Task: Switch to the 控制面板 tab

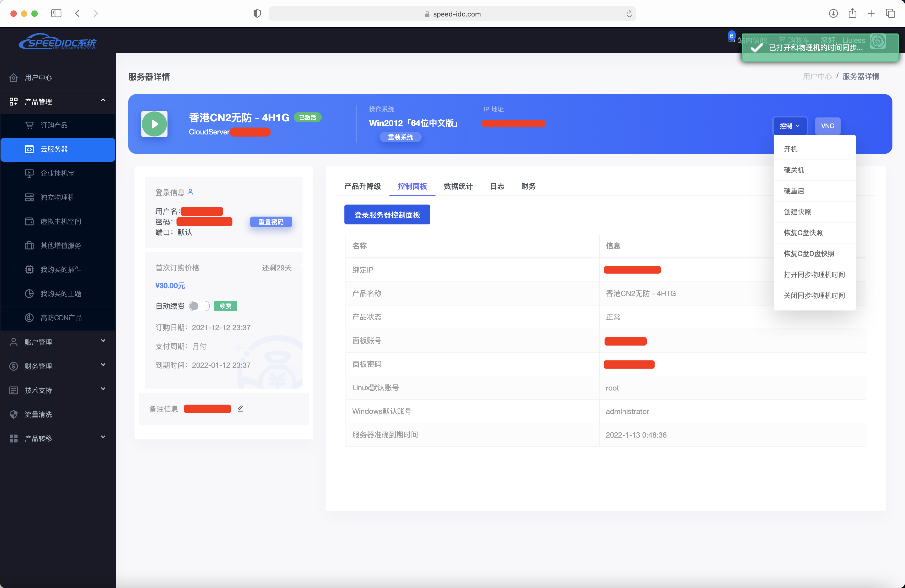Action: (x=412, y=186)
